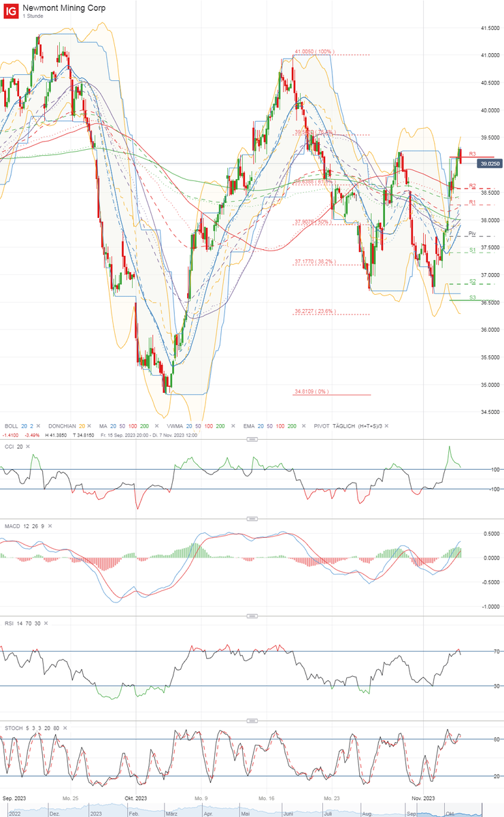Click the R3 pivot level label
504x817 pixels.
(472, 155)
